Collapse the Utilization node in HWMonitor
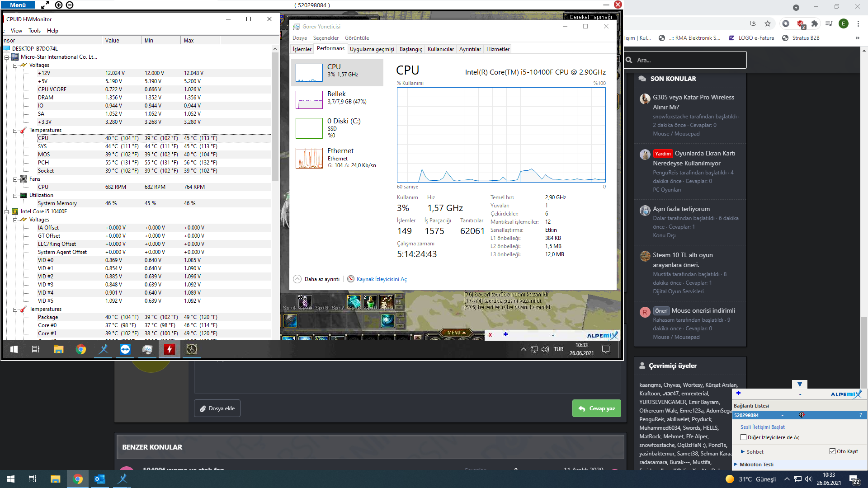The width and height of the screenshot is (868, 488). pyautogui.click(x=15, y=196)
